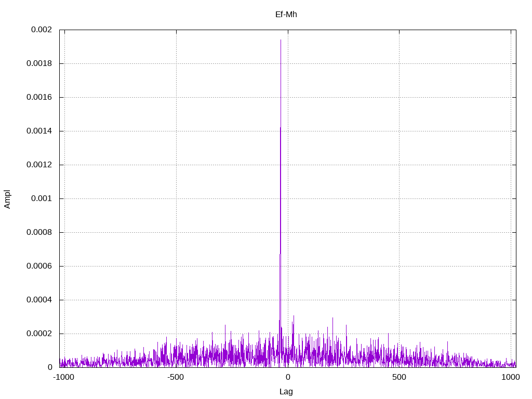The height and width of the screenshot is (399, 532).
Task: Click the y-axis value 0 at origin
Action: [50, 367]
